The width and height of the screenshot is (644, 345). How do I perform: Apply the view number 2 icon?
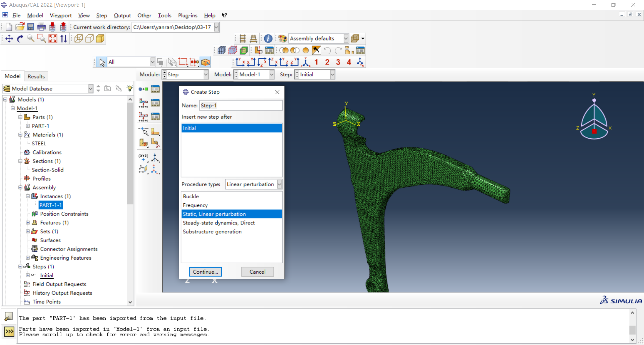pos(327,62)
